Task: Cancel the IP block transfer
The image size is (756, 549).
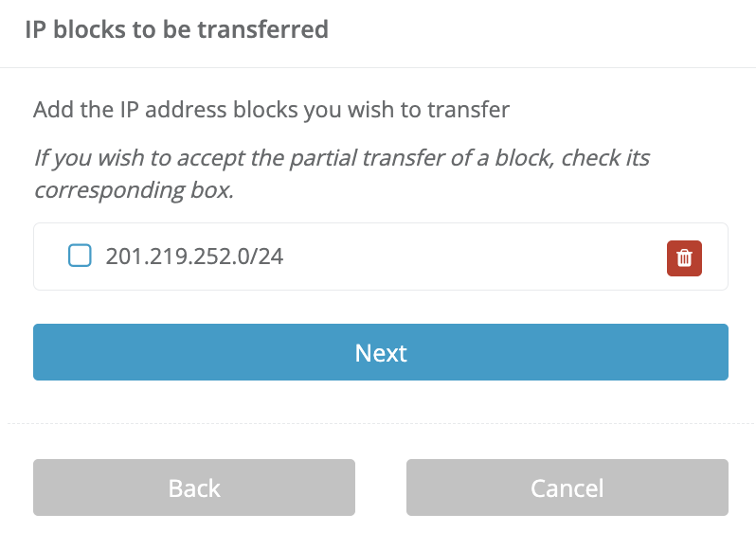Action: coord(567,487)
